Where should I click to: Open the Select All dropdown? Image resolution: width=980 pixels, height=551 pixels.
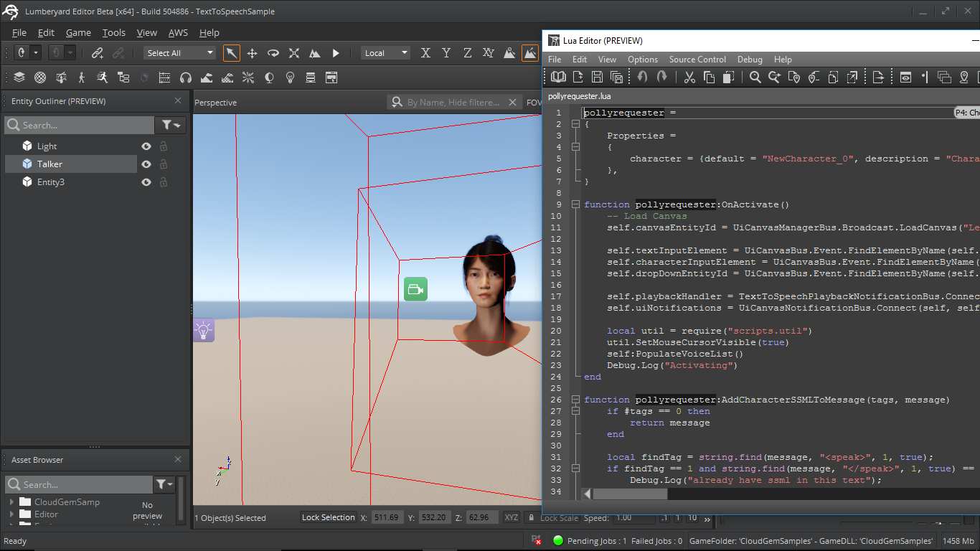(x=180, y=53)
